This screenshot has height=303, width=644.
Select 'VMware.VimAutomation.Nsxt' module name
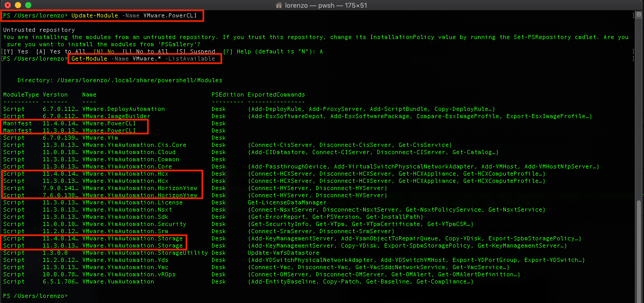[127, 210]
